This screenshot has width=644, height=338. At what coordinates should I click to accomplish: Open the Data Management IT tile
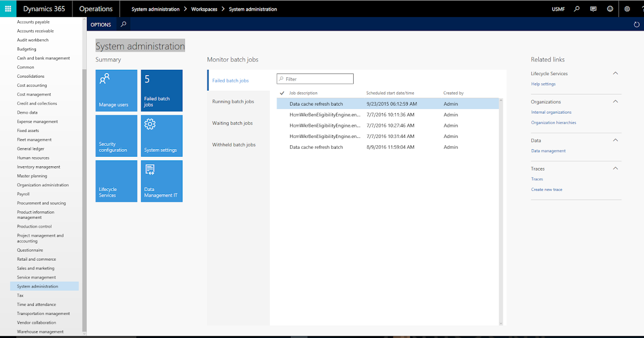161,181
